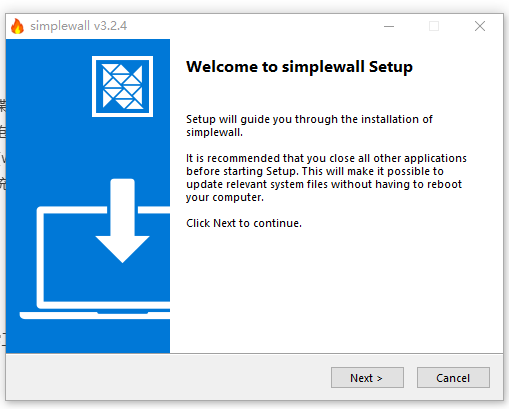Click the laptop base line graphic

click(x=95, y=315)
